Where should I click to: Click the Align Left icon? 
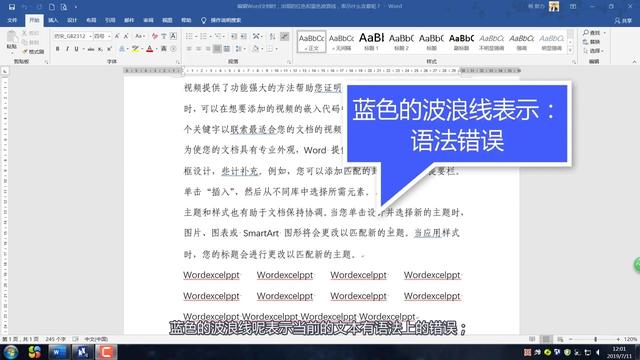(x=189, y=49)
